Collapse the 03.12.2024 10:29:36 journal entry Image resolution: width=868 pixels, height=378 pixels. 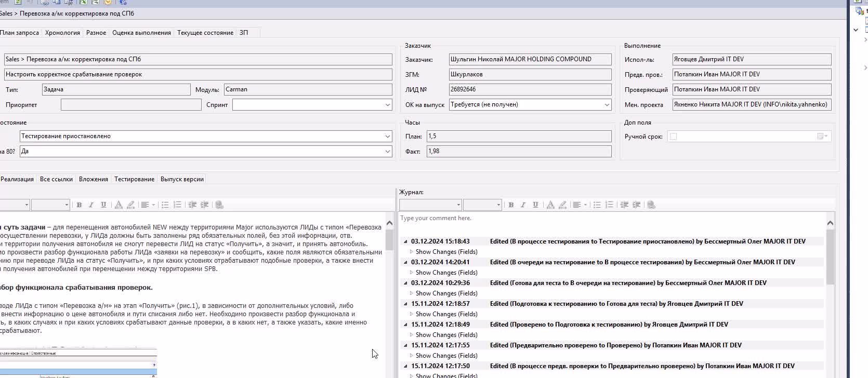(x=406, y=283)
